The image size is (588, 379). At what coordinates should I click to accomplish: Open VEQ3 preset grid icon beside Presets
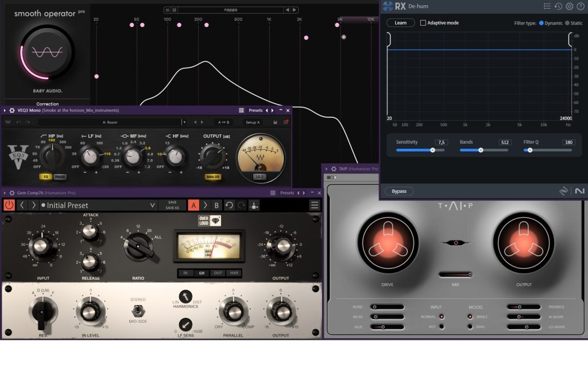coord(242,110)
